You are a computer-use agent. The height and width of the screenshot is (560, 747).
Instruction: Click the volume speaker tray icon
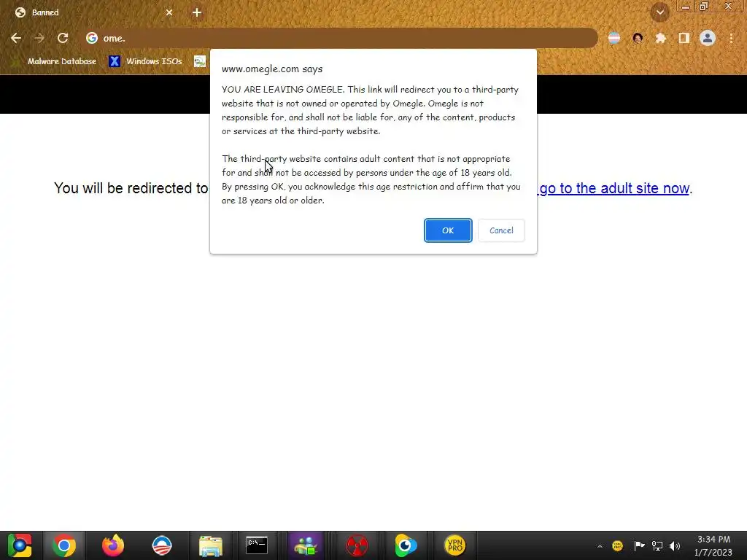coord(675,546)
